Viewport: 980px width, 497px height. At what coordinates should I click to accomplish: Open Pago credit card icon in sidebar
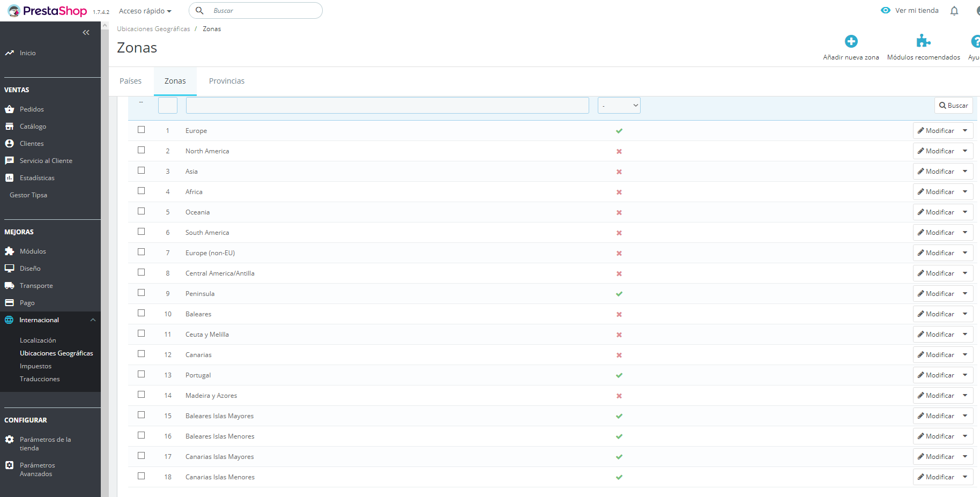tap(9, 303)
